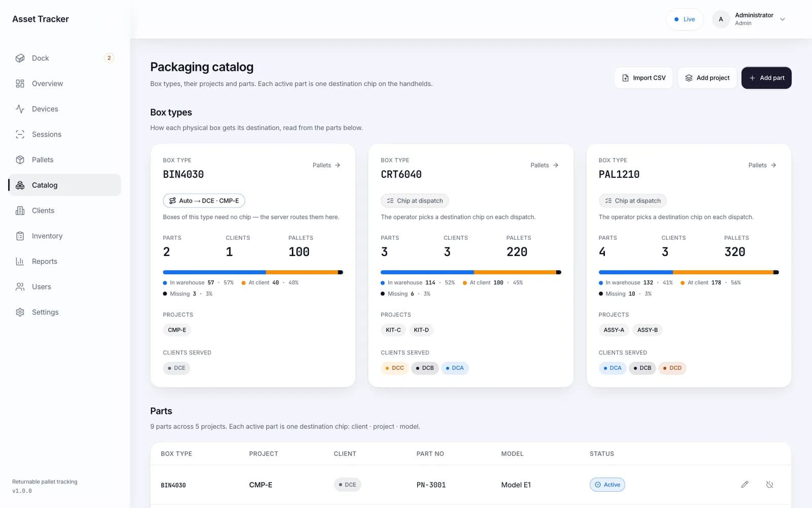Viewport: 812px width, 508px height.
Task: Click the Auto → DCE · CMP-E chip
Action: 204,201
